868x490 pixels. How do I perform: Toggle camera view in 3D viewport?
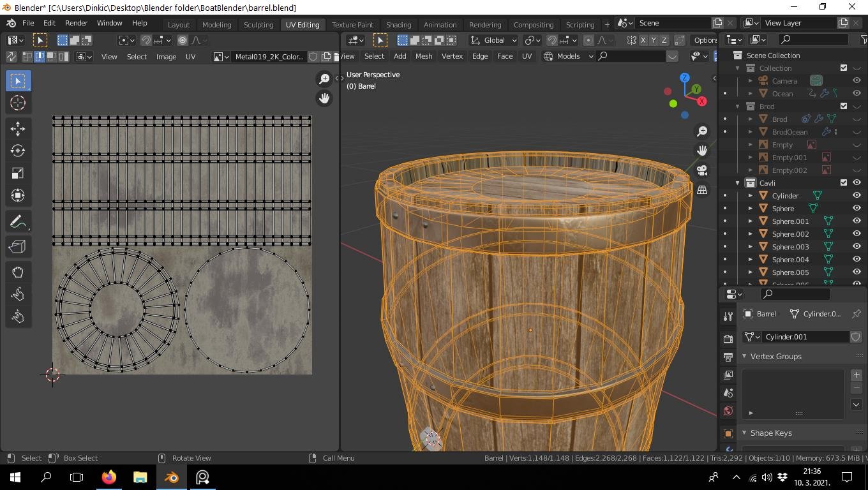pos(702,170)
